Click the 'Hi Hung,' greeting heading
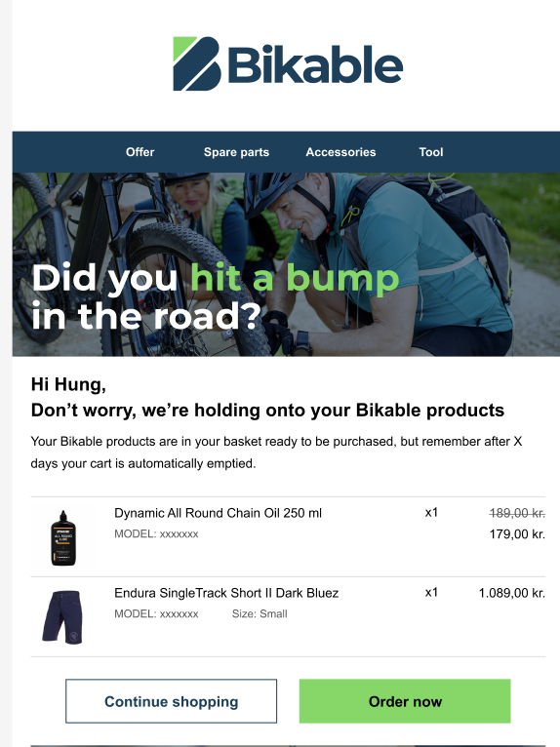 [x=68, y=384]
